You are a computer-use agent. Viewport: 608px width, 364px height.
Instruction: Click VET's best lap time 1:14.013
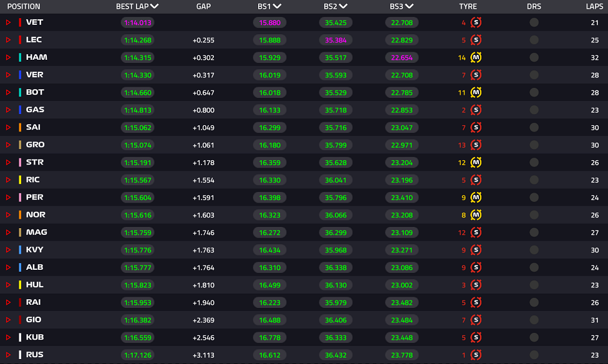137,22
